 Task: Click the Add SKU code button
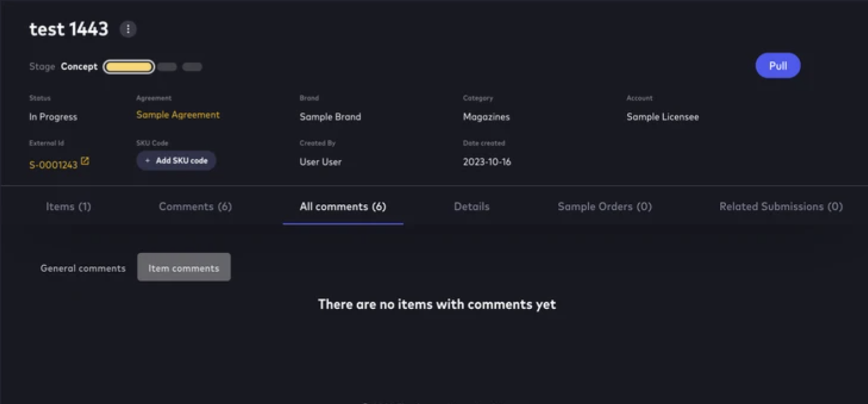(176, 160)
